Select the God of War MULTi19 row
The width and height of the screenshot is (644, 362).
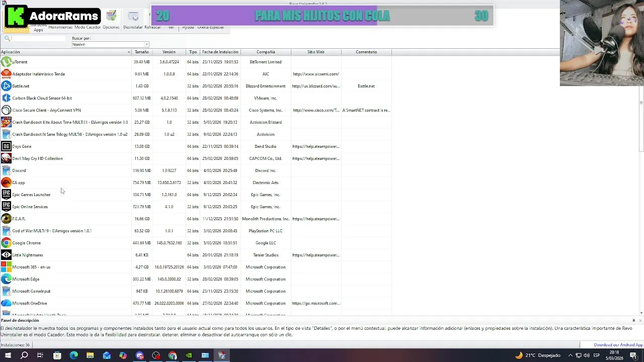(x=196, y=231)
